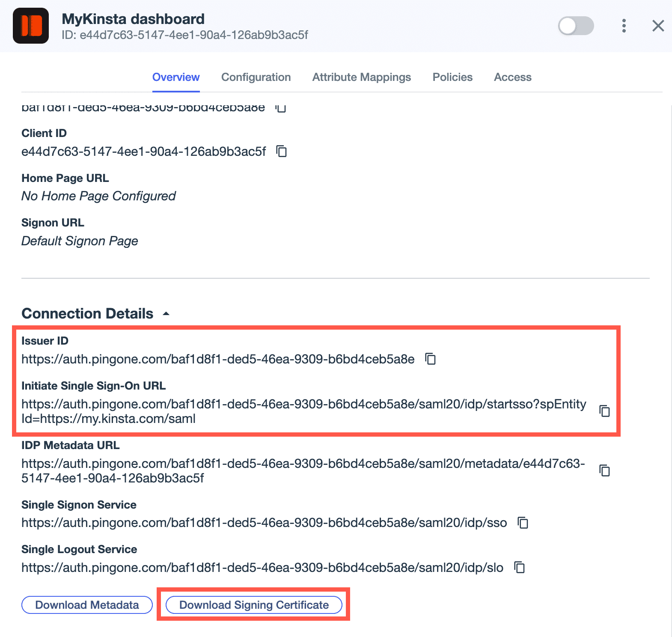Copy the IDP Metadata URL
672x637 pixels.
(605, 471)
